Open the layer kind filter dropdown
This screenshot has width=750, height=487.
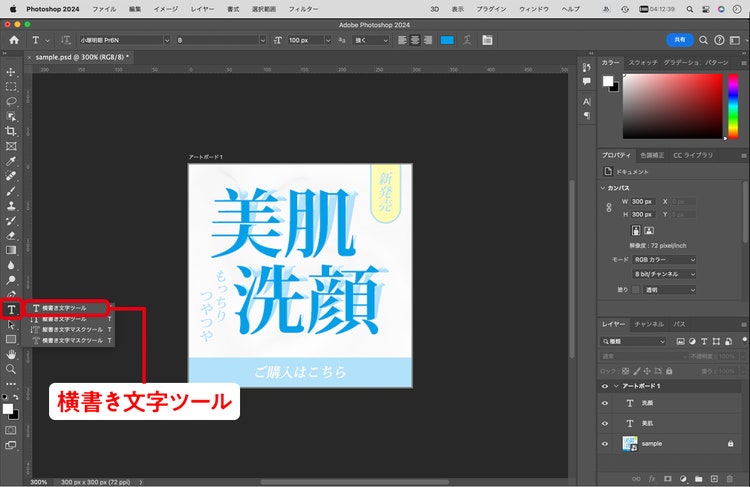tap(633, 341)
